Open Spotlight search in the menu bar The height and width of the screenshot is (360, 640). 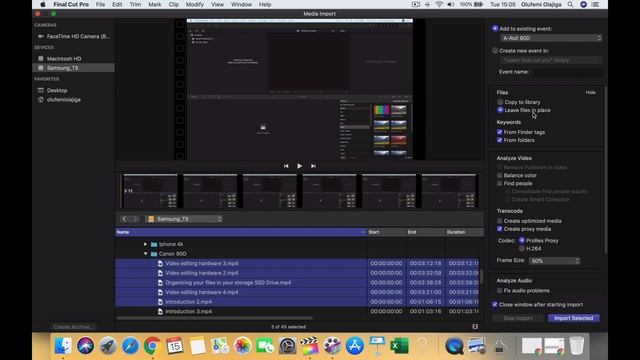570,4
